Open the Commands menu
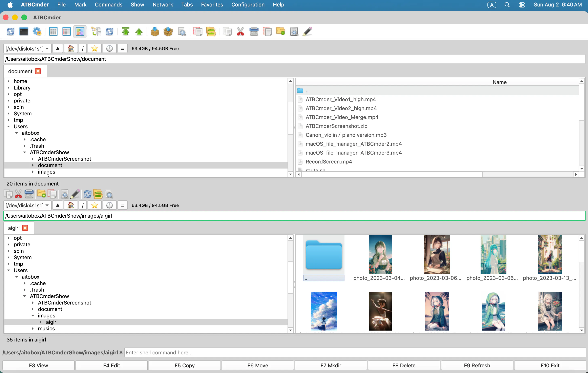588x373 pixels. [x=109, y=5]
